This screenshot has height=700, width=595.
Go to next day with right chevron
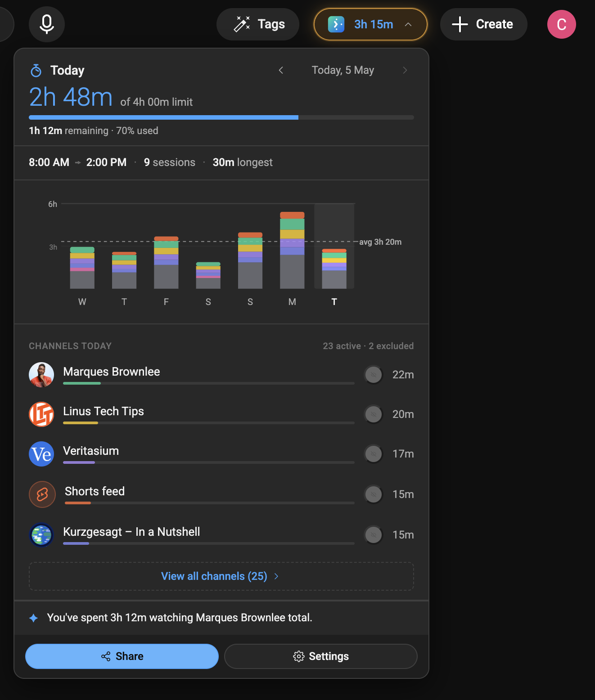(405, 70)
